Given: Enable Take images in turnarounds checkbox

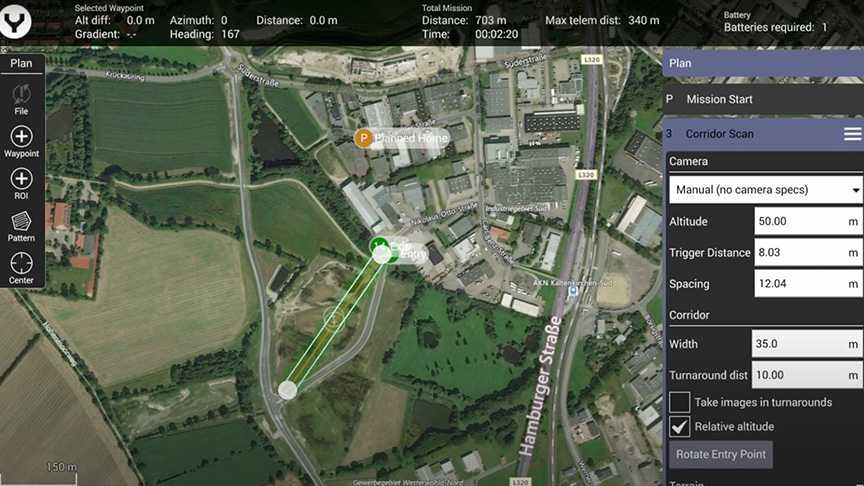Looking at the screenshot, I should point(679,402).
